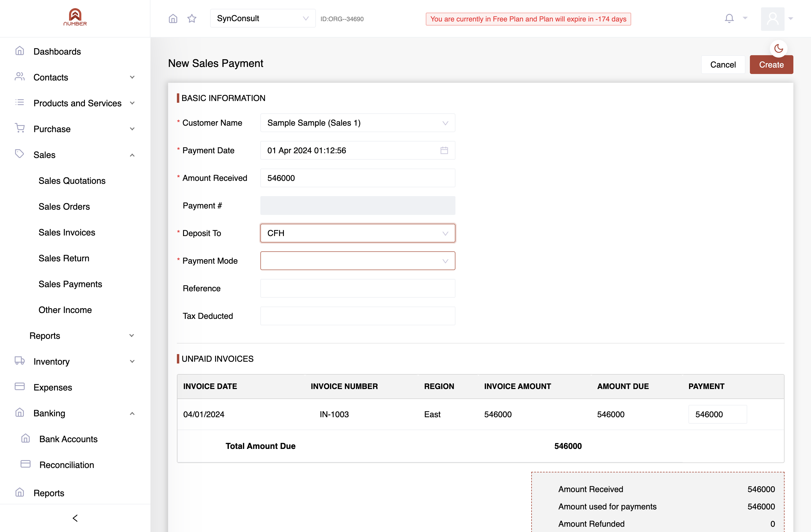Open the user profile avatar
The width and height of the screenshot is (811, 532).
tap(773, 19)
